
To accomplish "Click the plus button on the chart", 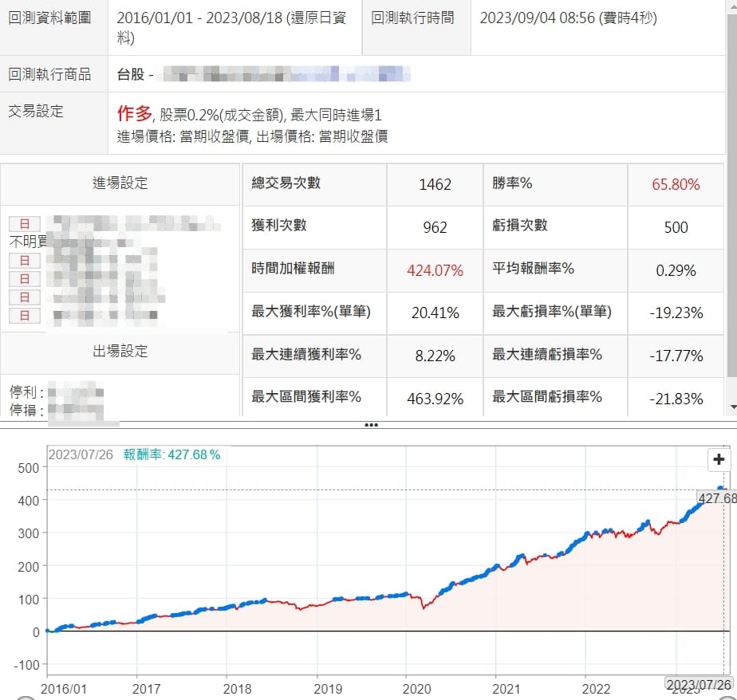I will [x=719, y=459].
